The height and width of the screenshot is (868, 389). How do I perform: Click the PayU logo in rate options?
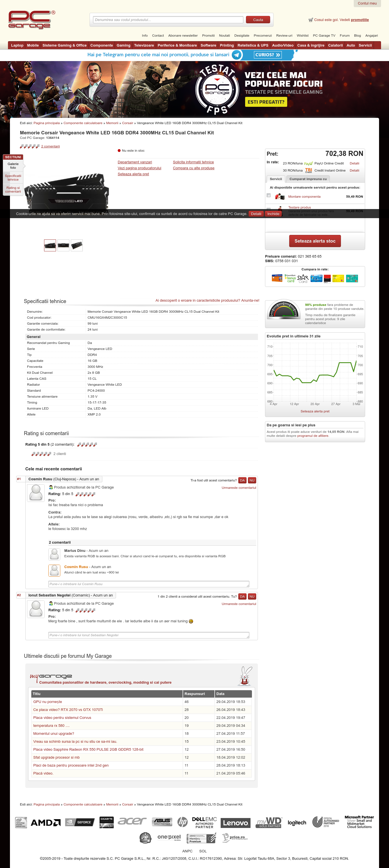pyautogui.click(x=308, y=163)
